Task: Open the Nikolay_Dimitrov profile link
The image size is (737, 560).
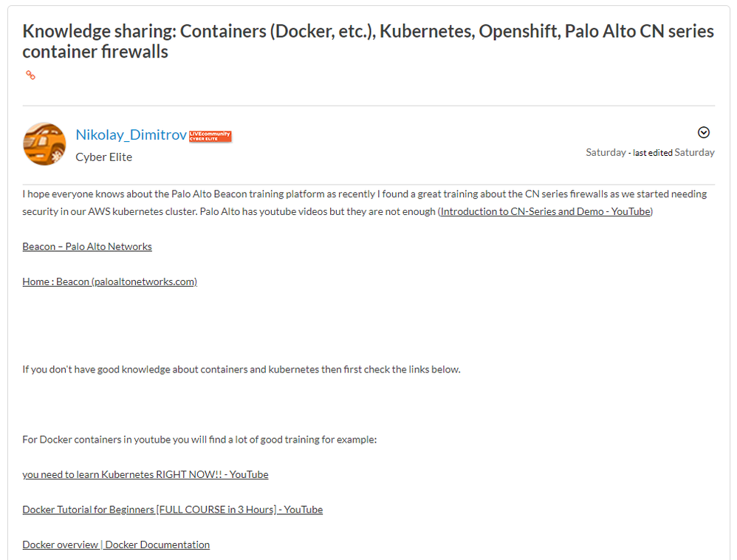Action: point(131,135)
